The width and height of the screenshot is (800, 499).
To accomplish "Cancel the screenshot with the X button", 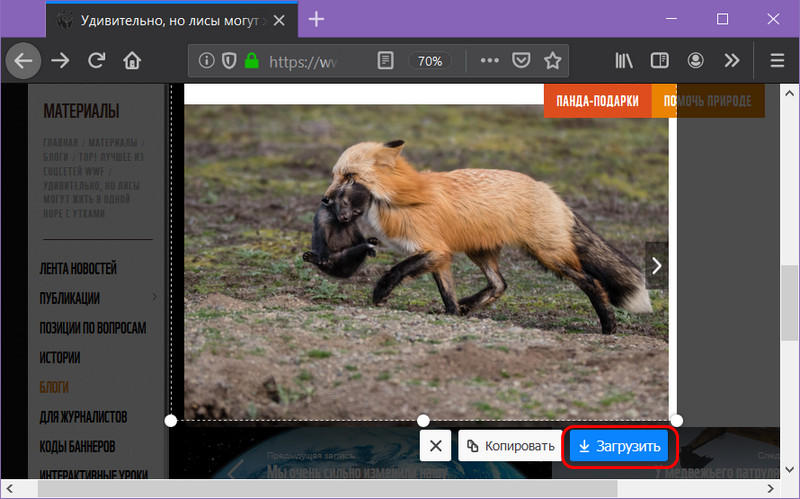I will (436, 446).
